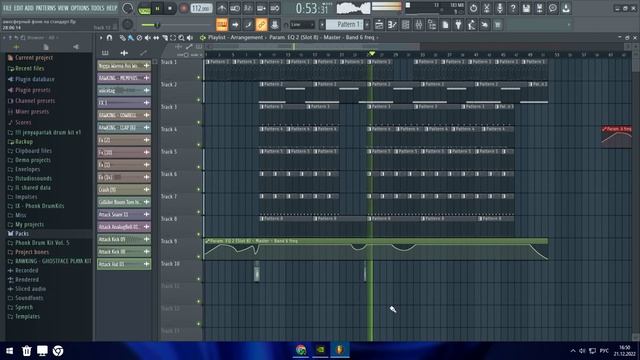The width and height of the screenshot is (640, 360).
Task: Click the arrow right of the Pattern 1 selector
Action: pyautogui.click(x=367, y=25)
